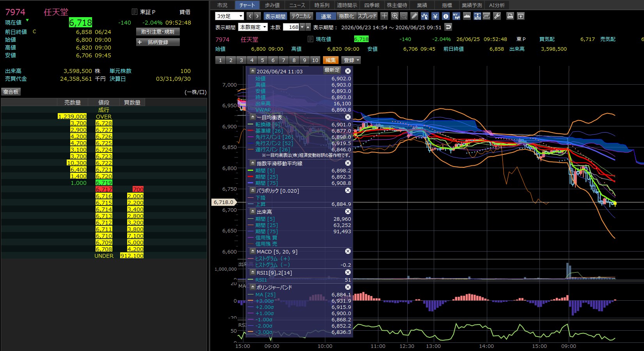Remove the MACD indicator
The image size is (644, 351).
point(348,251)
